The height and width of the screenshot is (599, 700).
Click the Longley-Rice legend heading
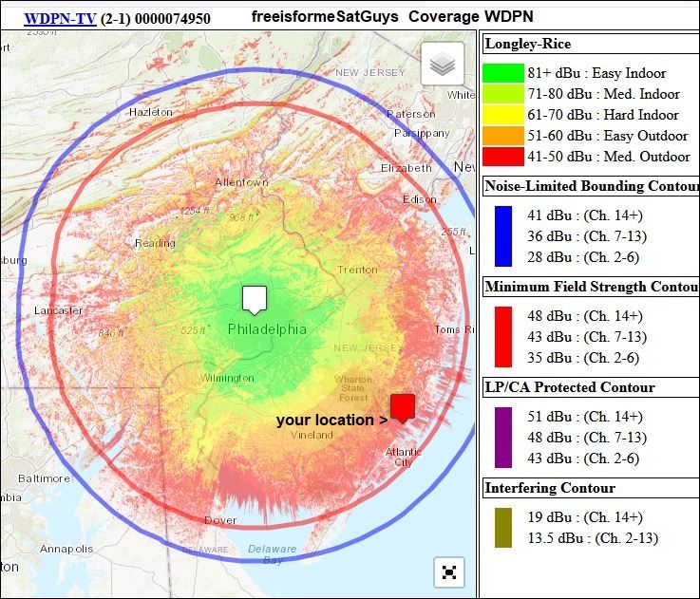tap(528, 44)
